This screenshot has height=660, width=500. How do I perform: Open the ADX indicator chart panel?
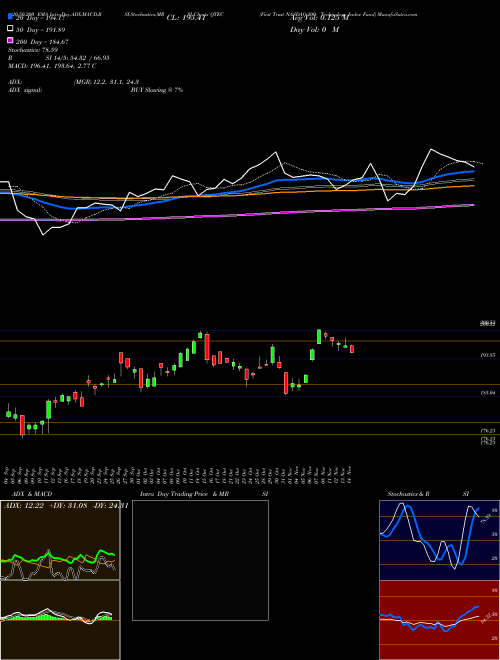60,540
